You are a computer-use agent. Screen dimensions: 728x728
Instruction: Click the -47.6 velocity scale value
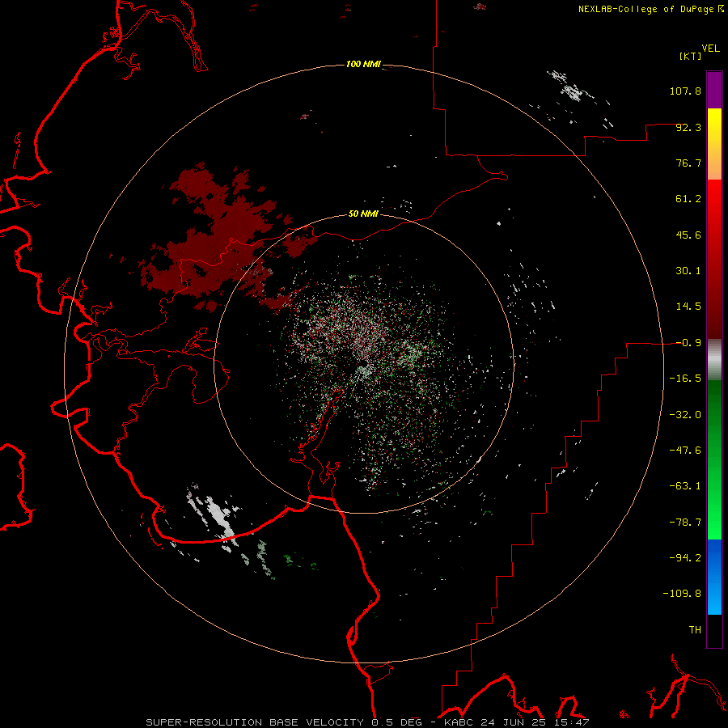685,451
